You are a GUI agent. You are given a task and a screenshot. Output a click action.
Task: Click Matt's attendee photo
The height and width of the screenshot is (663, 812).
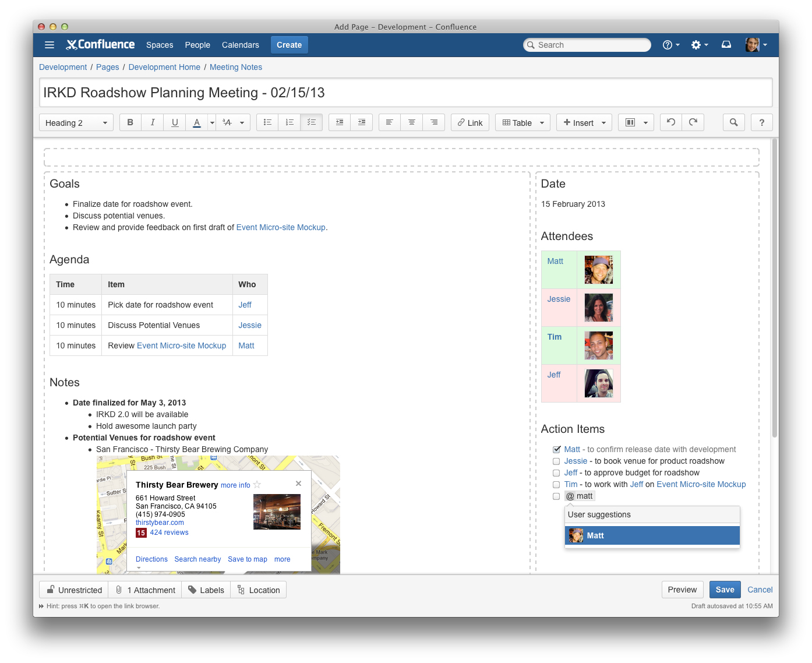[599, 270]
